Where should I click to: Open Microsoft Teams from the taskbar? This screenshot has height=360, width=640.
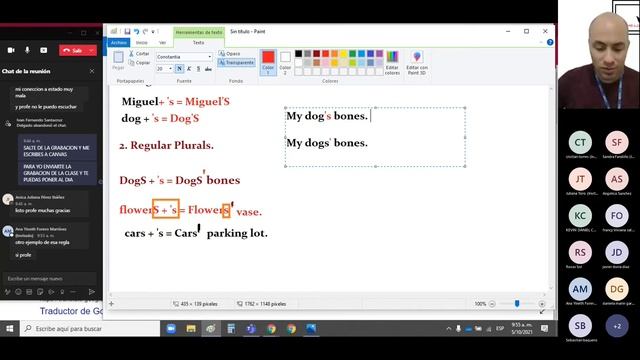coord(251,329)
